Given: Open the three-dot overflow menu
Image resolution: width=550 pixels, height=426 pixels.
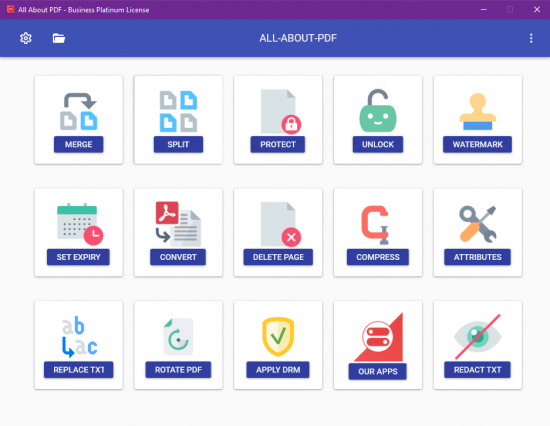Looking at the screenshot, I should click(531, 38).
